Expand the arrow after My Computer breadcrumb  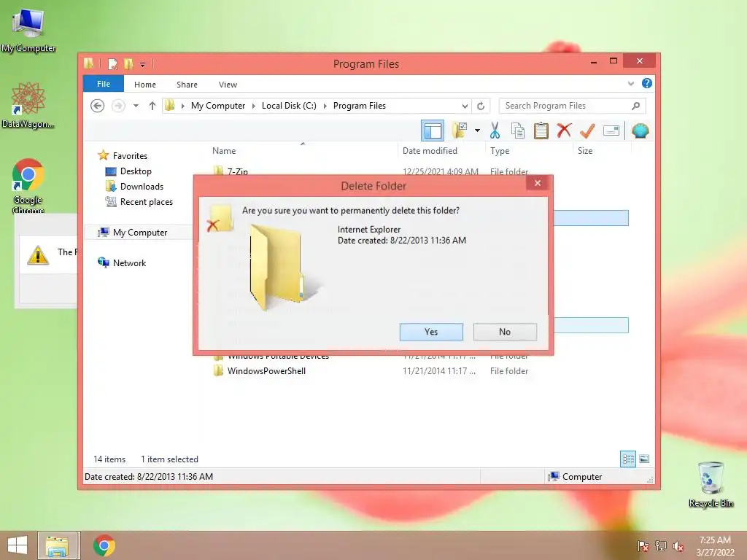tap(253, 106)
